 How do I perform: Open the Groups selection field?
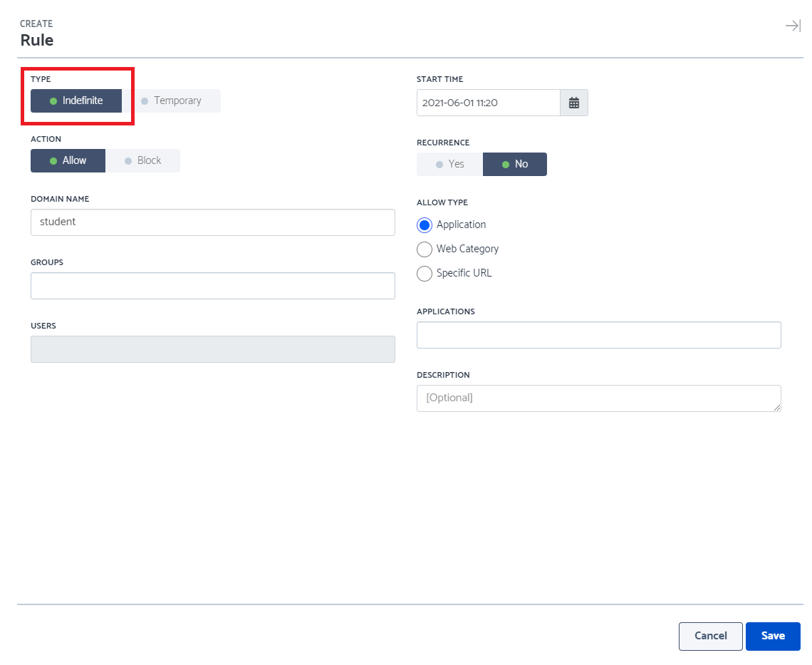(213, 286)
